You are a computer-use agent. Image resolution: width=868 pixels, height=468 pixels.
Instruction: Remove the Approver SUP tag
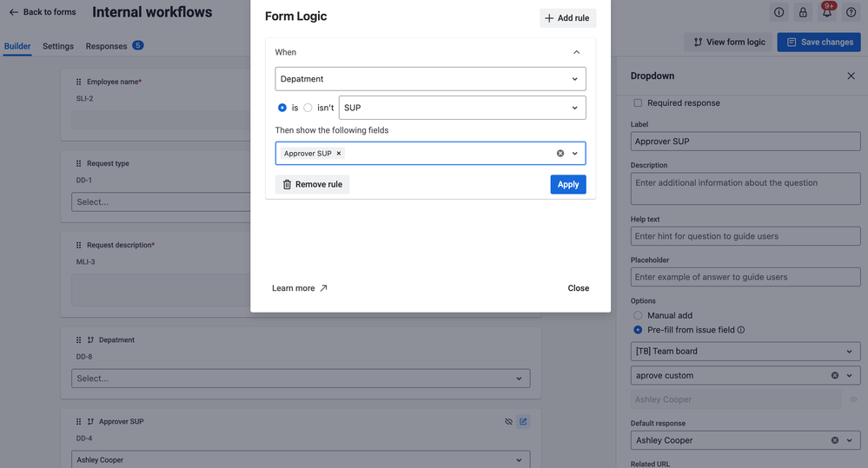coord(339,153)
